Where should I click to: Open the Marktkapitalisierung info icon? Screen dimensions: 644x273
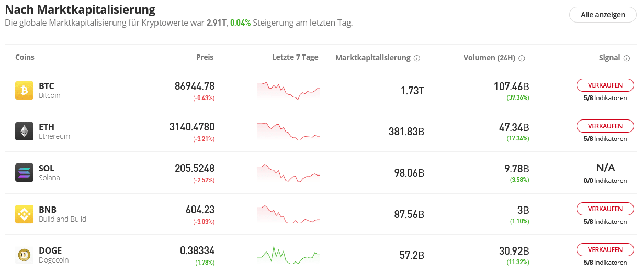417,58
